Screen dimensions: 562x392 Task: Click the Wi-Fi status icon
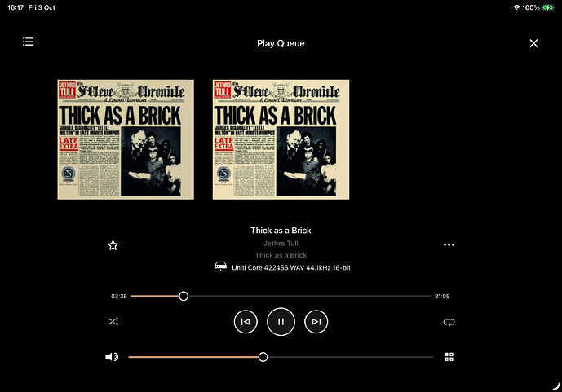516,7
